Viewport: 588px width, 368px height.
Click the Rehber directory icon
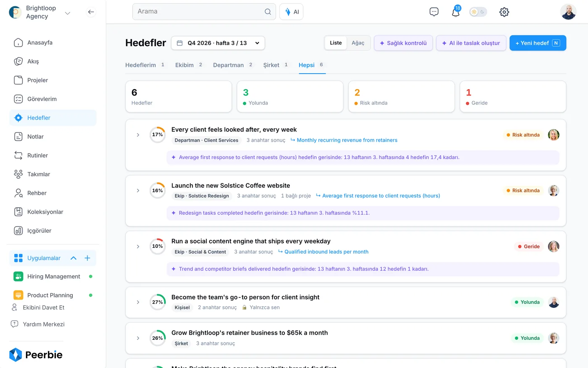coord(18,193)
